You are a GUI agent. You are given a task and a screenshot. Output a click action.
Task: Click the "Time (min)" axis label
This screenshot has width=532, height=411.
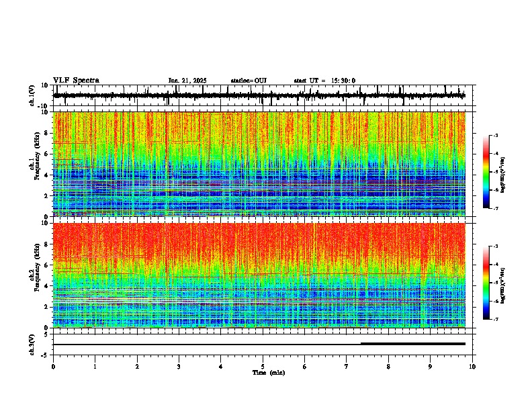pyautogui.click(x=269, y=373)
